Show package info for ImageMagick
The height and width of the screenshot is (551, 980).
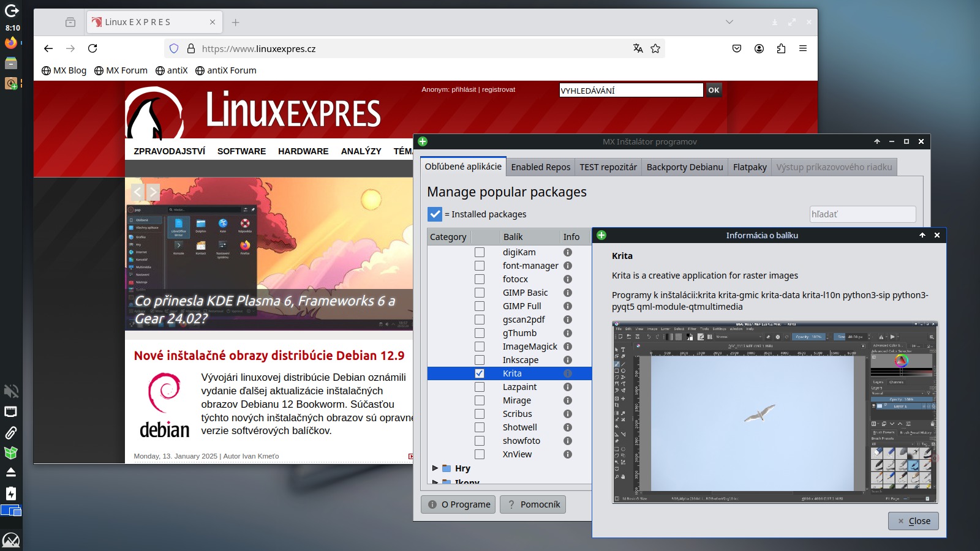point(568,347)
